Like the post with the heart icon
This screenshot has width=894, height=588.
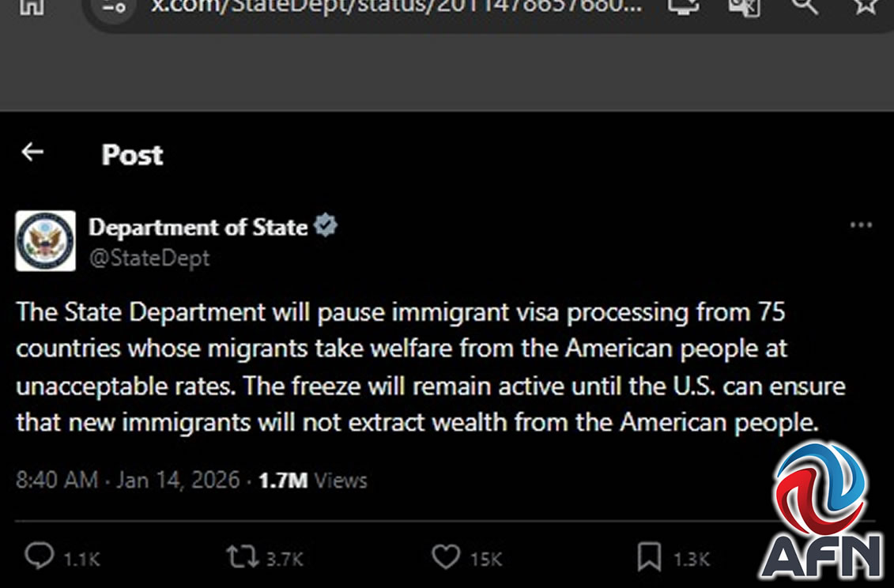click(x=447, y=557)
